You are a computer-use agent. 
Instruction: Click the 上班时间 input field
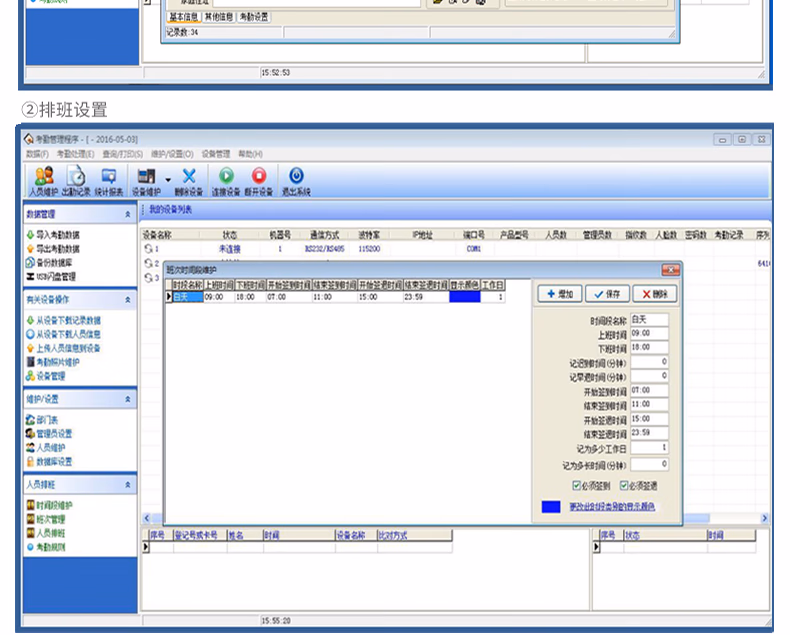point(649,333)
